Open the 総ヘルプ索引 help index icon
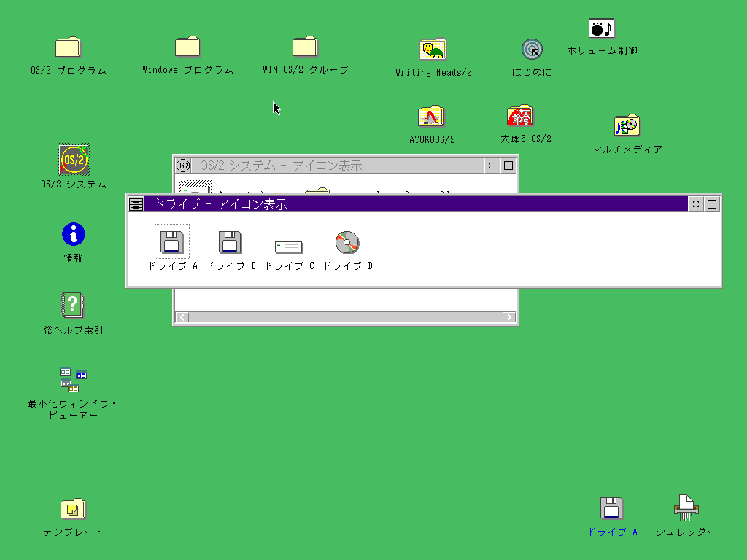The width and height of the screenshot is (747, 560). point(74,304)
